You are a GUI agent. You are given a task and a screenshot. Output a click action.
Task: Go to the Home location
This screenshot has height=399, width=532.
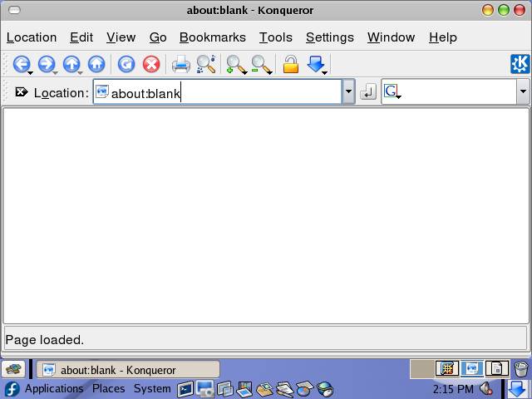pos(96,65)
